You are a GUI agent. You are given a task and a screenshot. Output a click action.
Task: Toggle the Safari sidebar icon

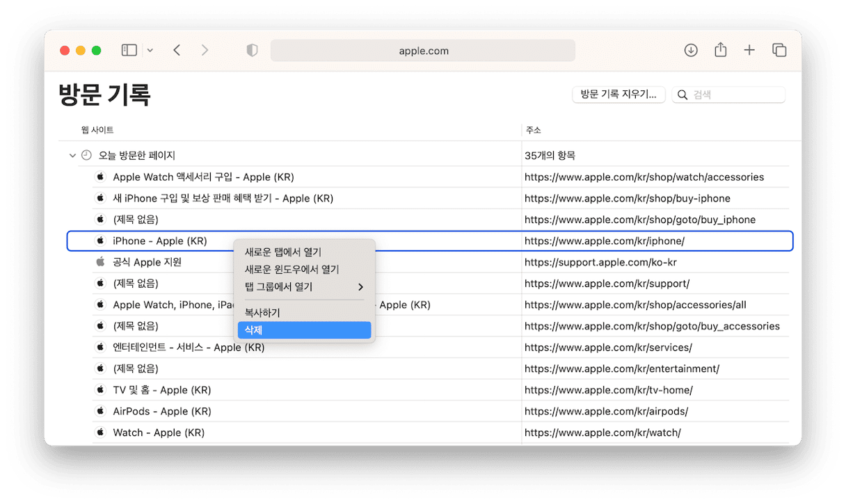(x=129, y=50)
